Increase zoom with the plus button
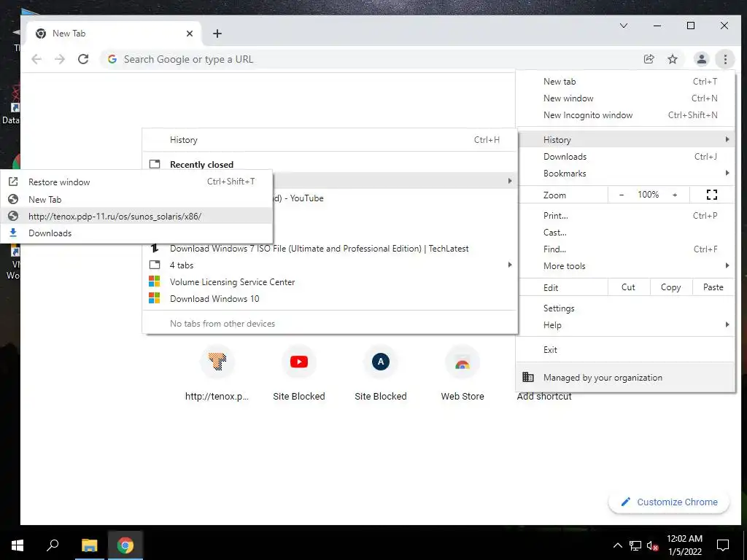The image size is (747, 560). [x=675, y=194]
